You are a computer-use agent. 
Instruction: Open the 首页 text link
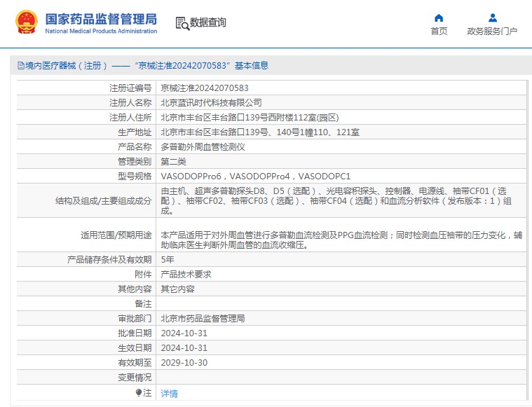[439, 32]
